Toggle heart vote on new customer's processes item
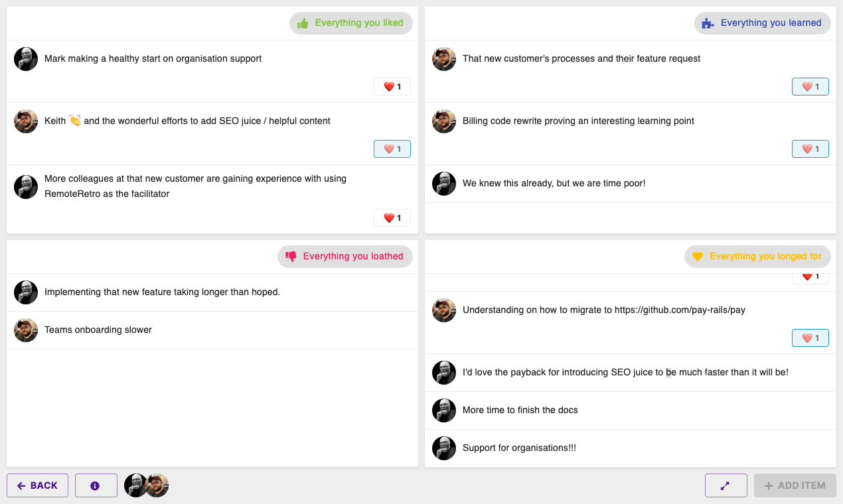The image size is (843, 504). pyautogui.click(x=810, y=87)
